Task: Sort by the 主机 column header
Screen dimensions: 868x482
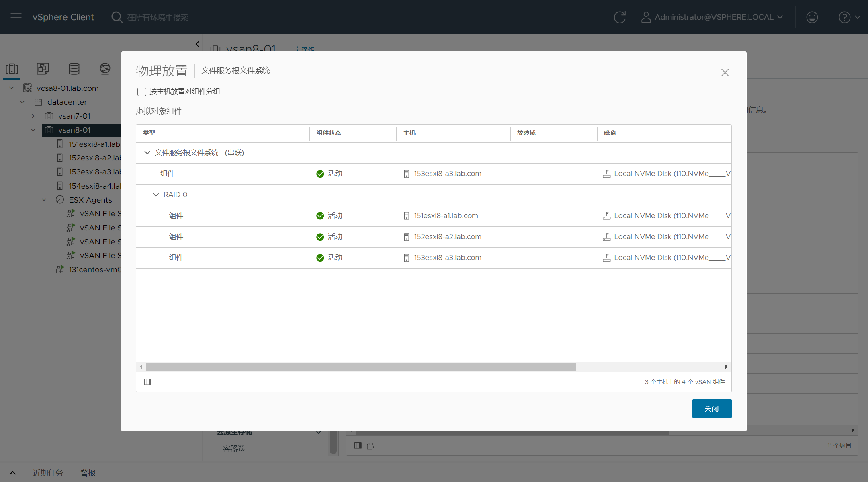Action: [x=409, y=133]
